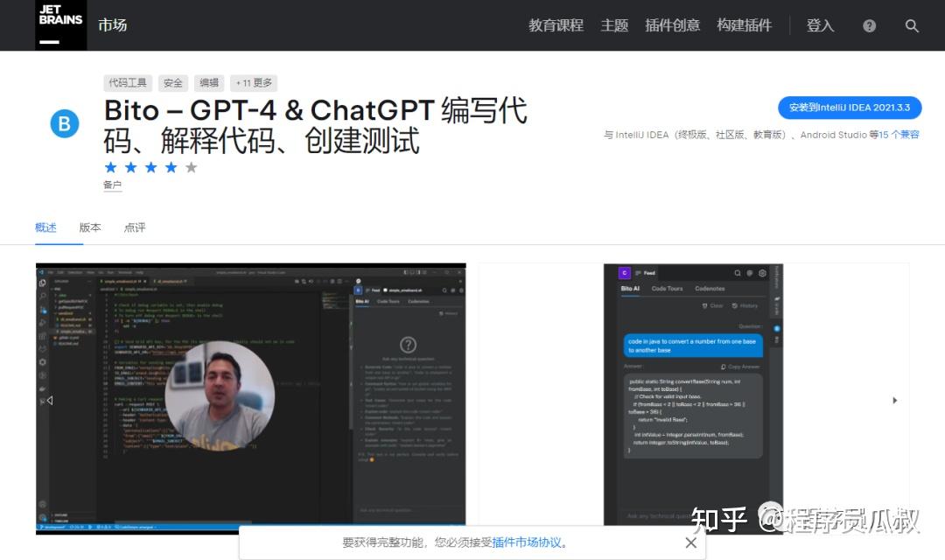Open the 点评 tab
The width and height of the screenshot is (945, 560).
pos(134,227)
